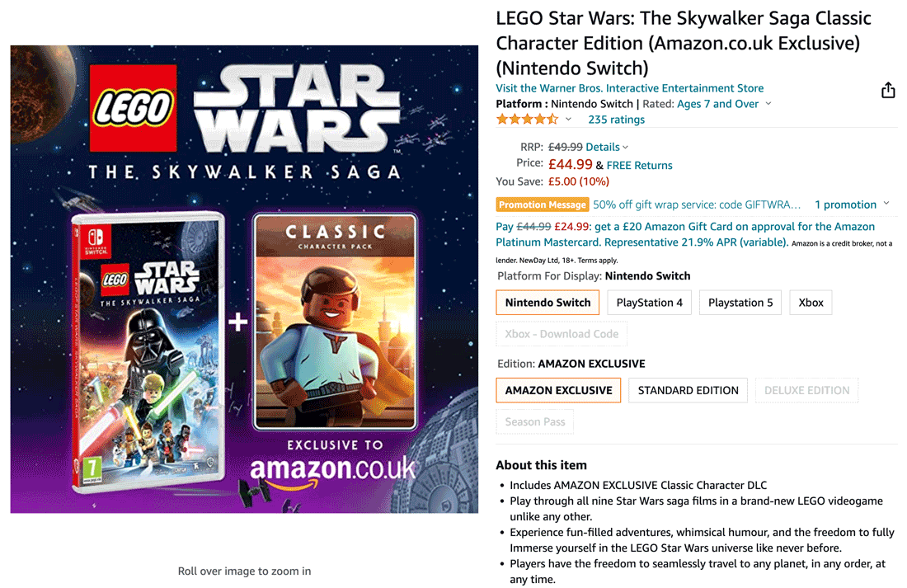Screen dimensions: 907x588
Task: Click the greyed-out Season Pass option
Action: pyautogui.click(x=534, y=421)
